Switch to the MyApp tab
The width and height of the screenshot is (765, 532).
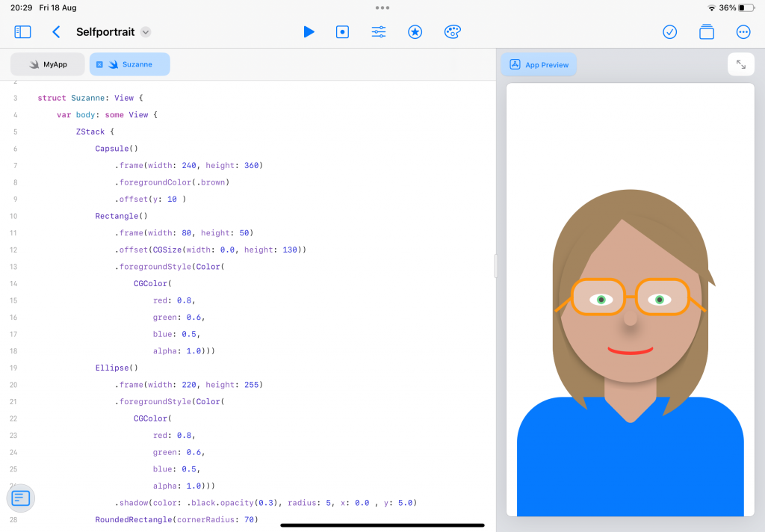tap(47, 64)
